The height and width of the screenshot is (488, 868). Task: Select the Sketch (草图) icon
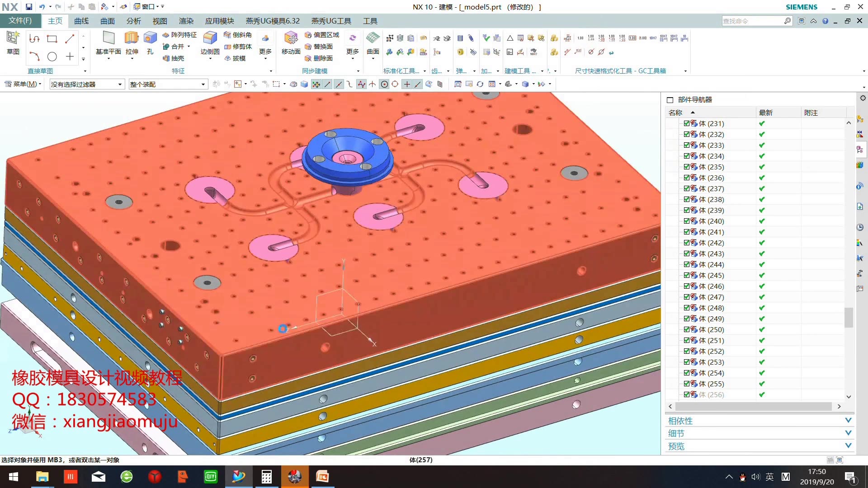coord(13,38)
